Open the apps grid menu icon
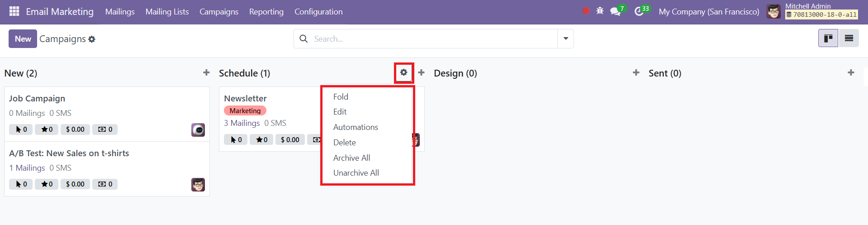The height and width of the screenshot is (225, 868). tap(14, 11)
